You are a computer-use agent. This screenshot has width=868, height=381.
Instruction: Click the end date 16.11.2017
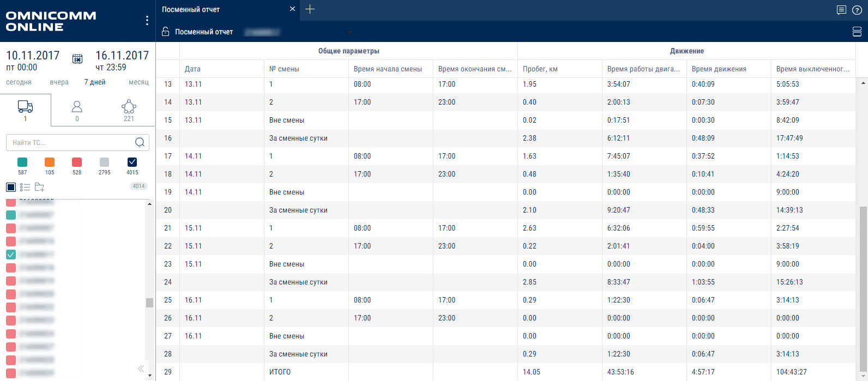click(122, 56)
